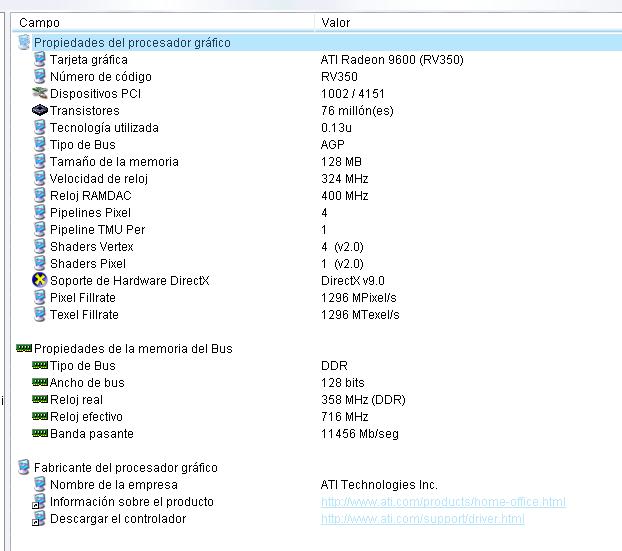Select the DirectX v9.0 value

click(x=353, y=280)
